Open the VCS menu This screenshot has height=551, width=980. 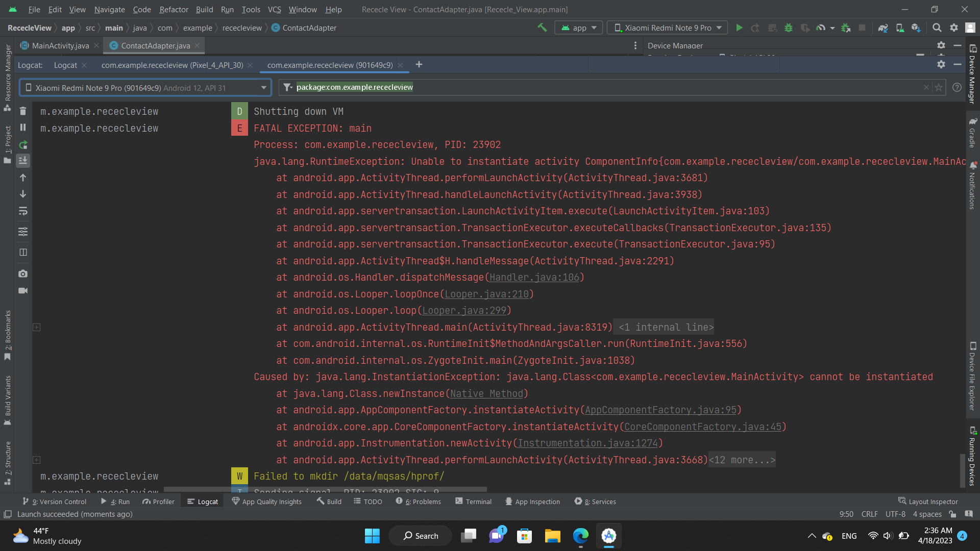[x=275, y=9]
